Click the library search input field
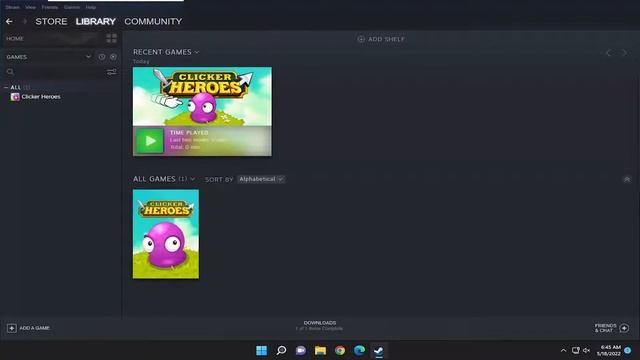Image resolution: width=640 pixels, height=360 pixels. [x=60, y=72]
